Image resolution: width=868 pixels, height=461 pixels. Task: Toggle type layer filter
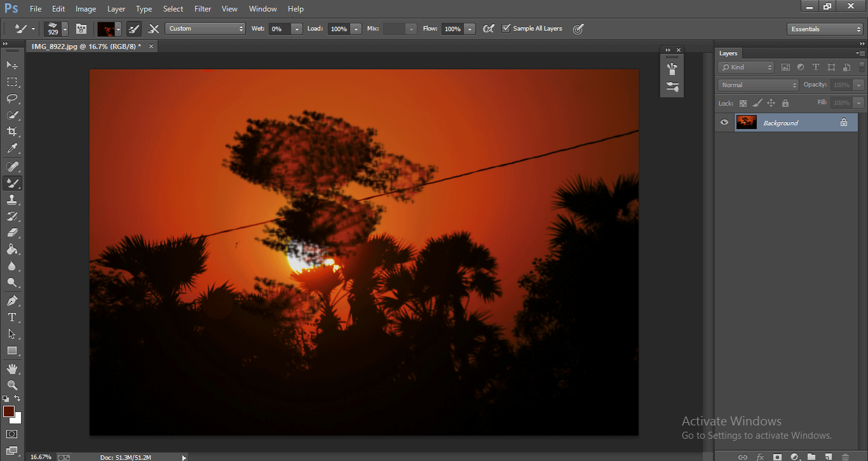click(816, 67)
